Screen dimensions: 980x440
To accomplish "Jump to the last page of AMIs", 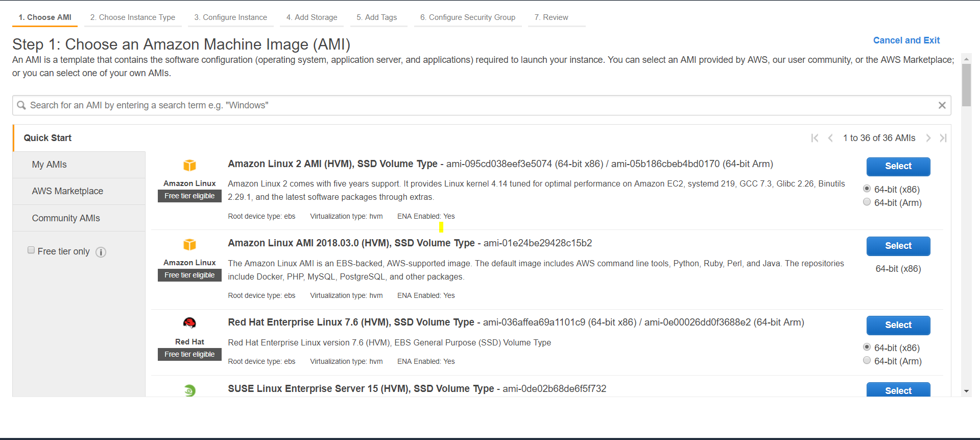I will [943, 138].
